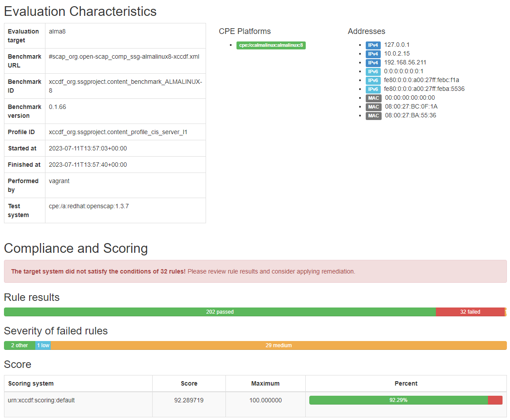Screen dimensions: 510x420
Task: Click the 202 passed segment of the rule results bar
Action: [x=220, y=311]
